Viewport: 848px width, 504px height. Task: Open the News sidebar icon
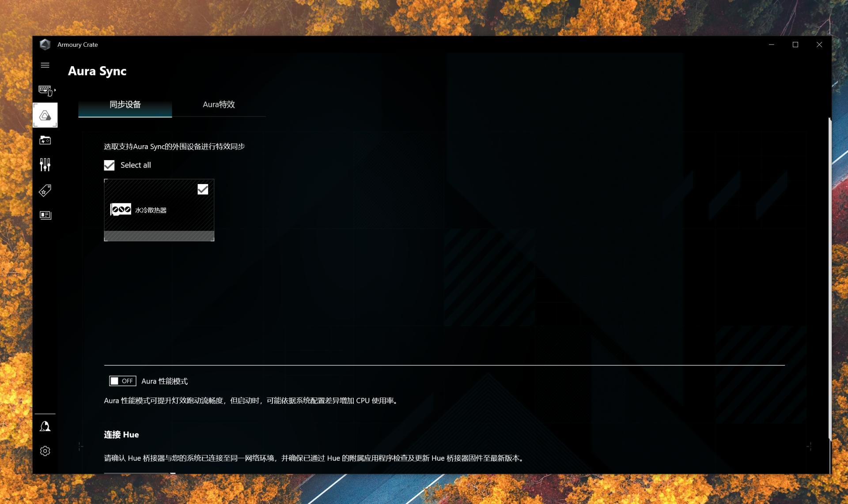[45, 215]
